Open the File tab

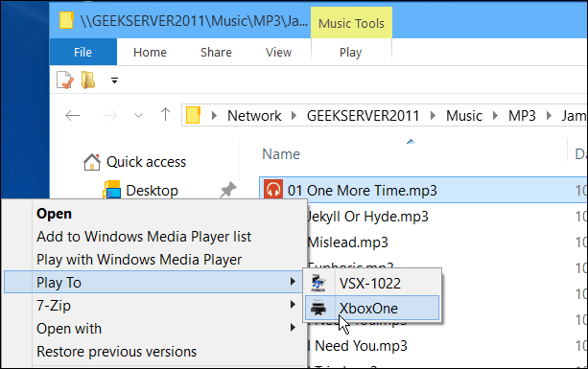coord(82,52)
